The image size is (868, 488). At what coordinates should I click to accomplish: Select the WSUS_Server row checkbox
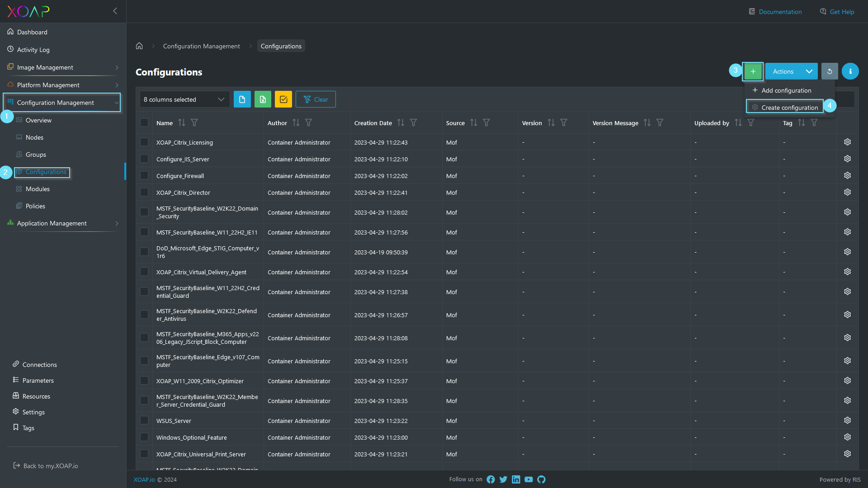(144, 420)
